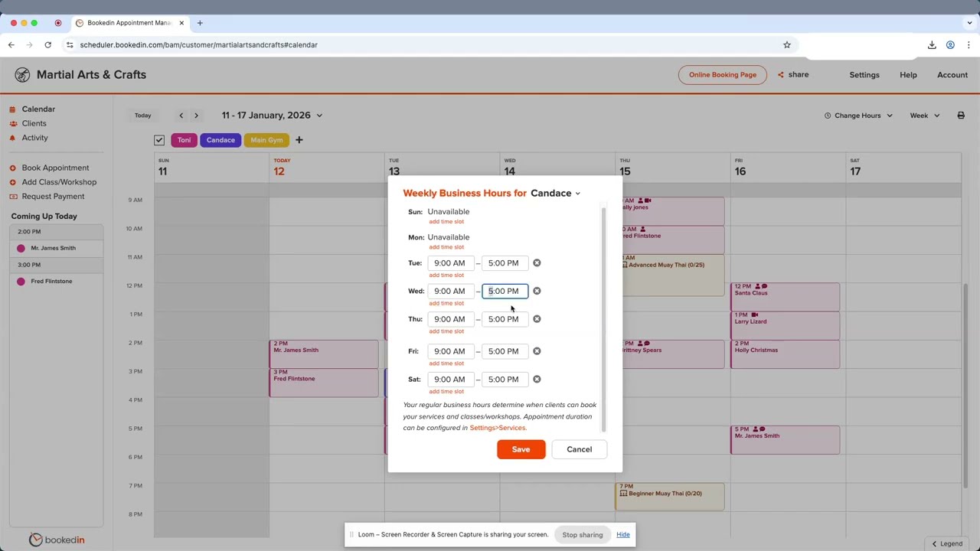Image resolution: width=980 pixels, height=551 pixels.
Task: Save weekly business hours
Action: click(x=521, y=449)
